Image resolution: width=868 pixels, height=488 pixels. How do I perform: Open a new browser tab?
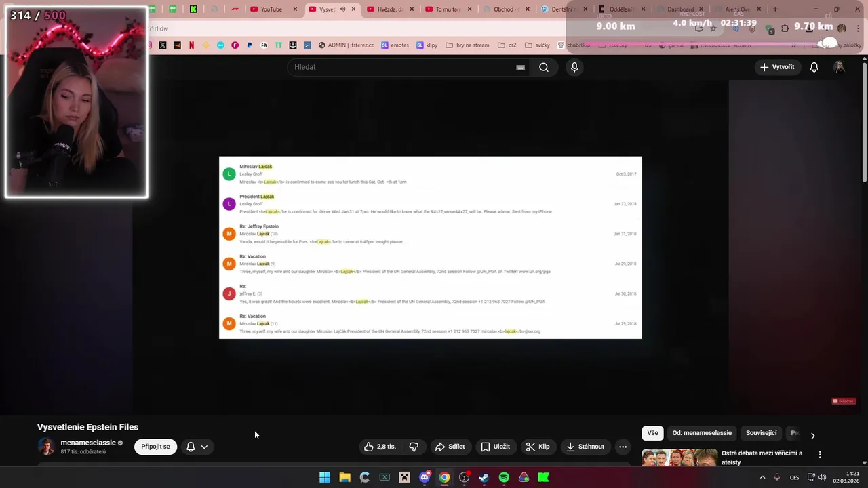coord(775,9)
